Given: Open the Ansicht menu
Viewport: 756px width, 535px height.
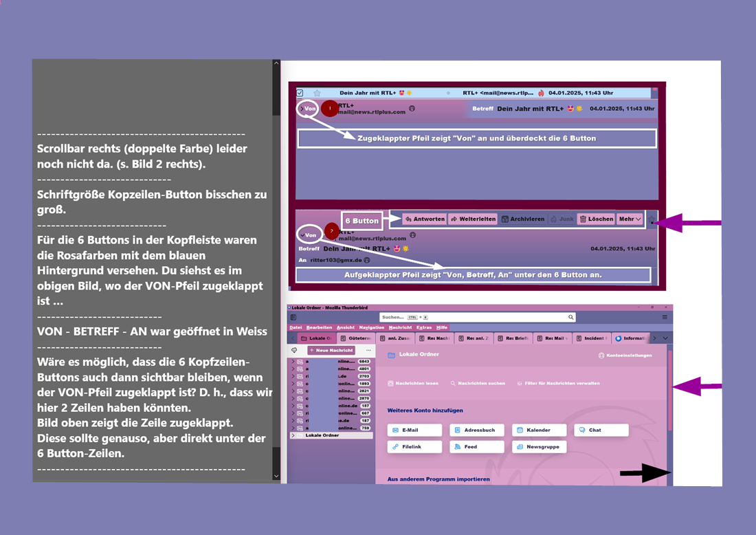Looking at the screenshot, I should tap(346, 327).
